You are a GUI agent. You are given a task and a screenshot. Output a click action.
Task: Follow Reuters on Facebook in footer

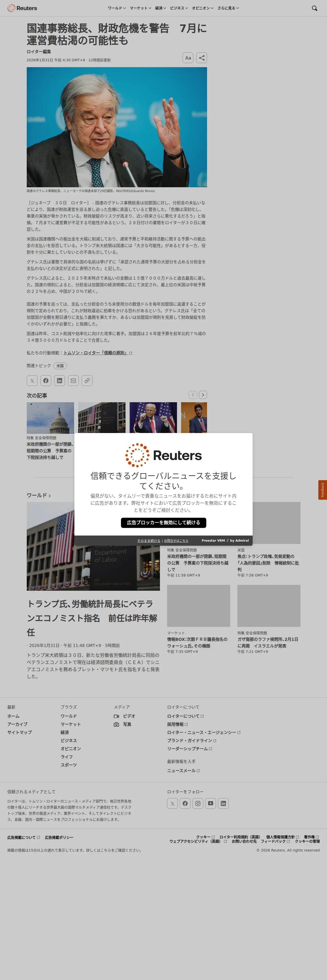point(185,803)
